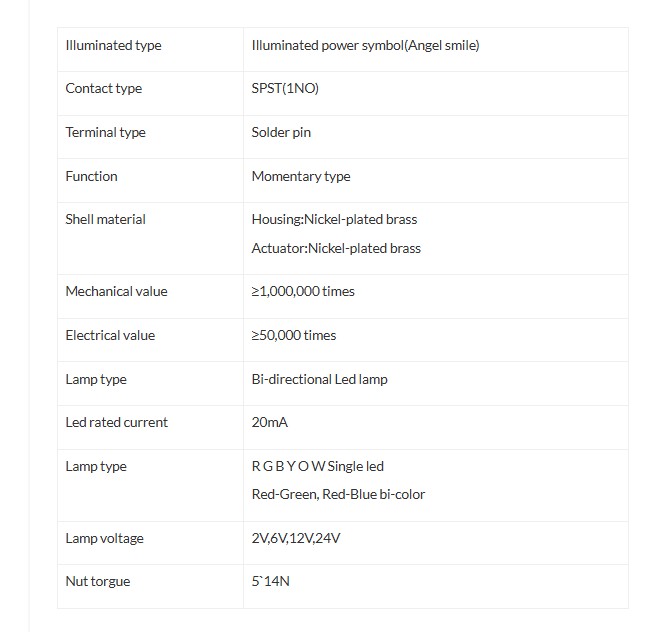The height and width of the screenshot is (632, 655).
Task: Click the 'Led rated current' label
Action: tap(116, 422)
